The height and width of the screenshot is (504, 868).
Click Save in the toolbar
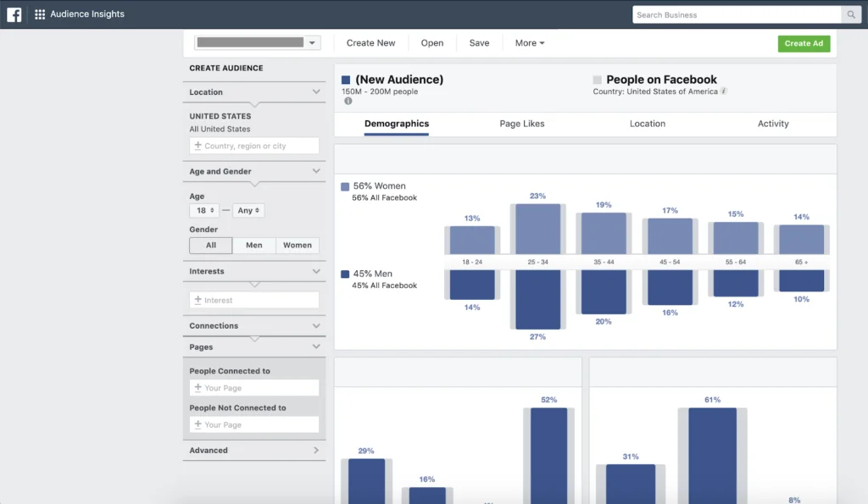[x=479, y=43]
